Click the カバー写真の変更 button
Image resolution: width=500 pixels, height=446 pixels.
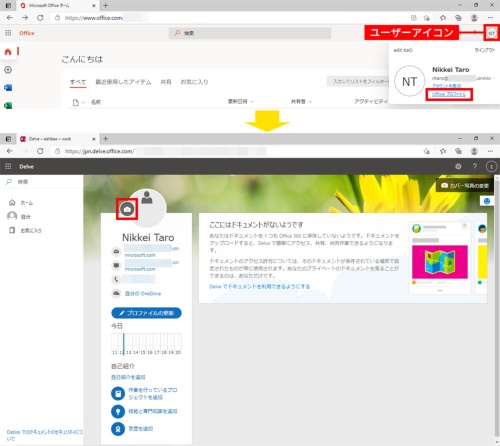(x=465, y=185)
